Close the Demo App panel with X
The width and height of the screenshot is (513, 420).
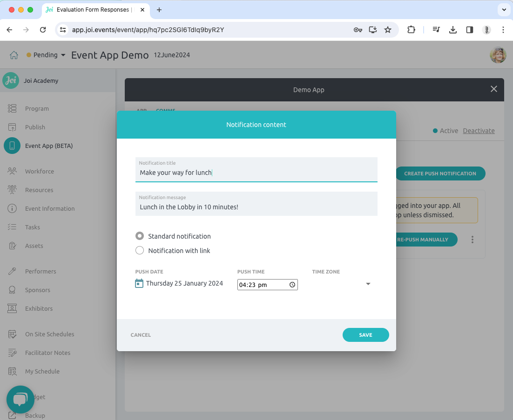494,89
